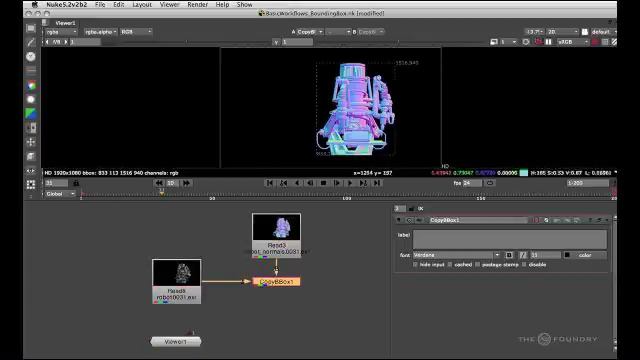Screen dimensions: 640x360
Task: Click the Apple menu icon
Action: (35, 4)
